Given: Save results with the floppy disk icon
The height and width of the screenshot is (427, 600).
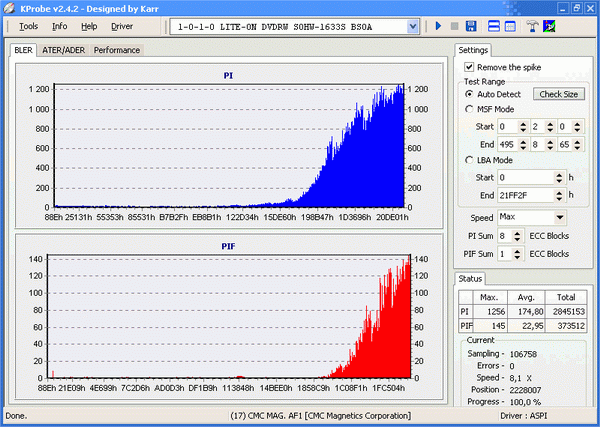Looking at the screenshot, I should pyautogui.click(x=471, y=26).
